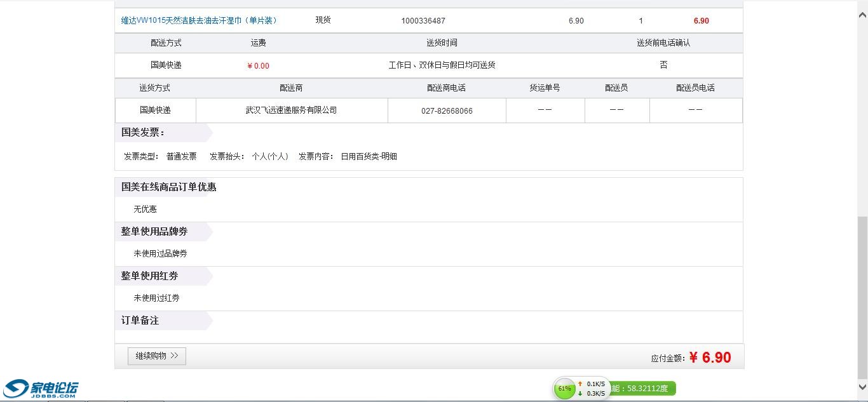Click the 0.1K/S upload speed readout

[x=595, y=384]
